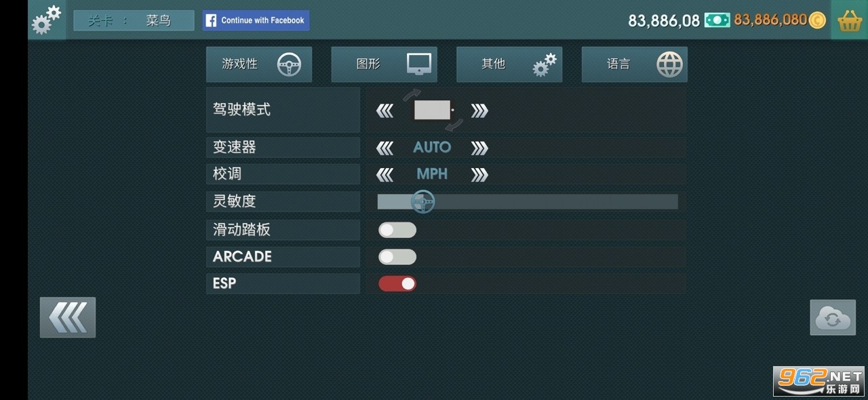This screenshot has width=868, height=400.
Task: Tap the cloud sync icon
Action: pyautogui.click(x=833, y=317)
